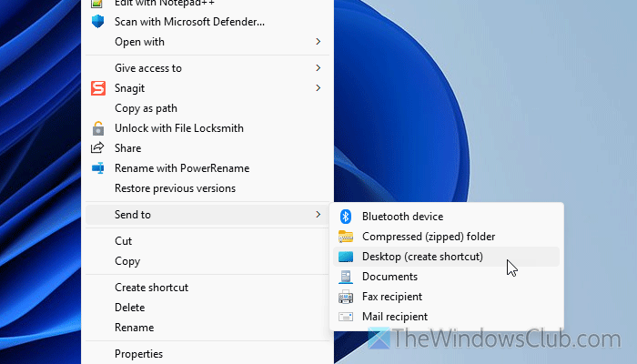Click the File Locksmith padlock icon
This screenshot has width=637, height=364.
pos(98,128)
